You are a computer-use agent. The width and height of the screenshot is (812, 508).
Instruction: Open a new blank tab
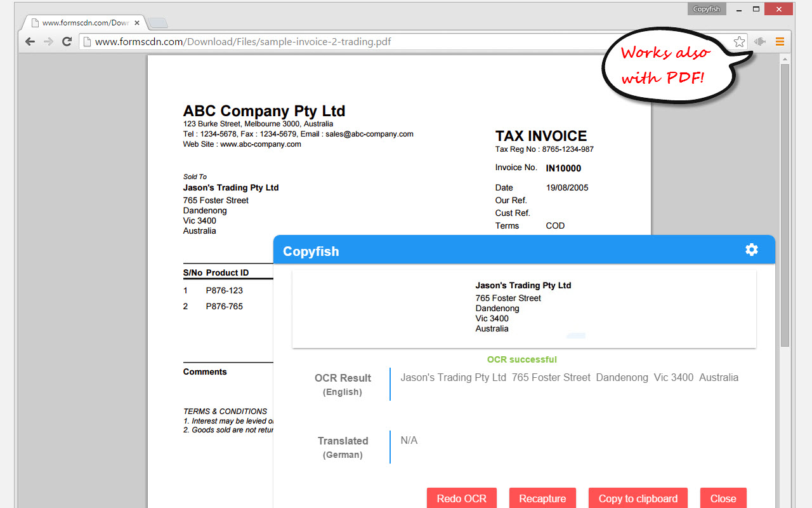point(157,23)
